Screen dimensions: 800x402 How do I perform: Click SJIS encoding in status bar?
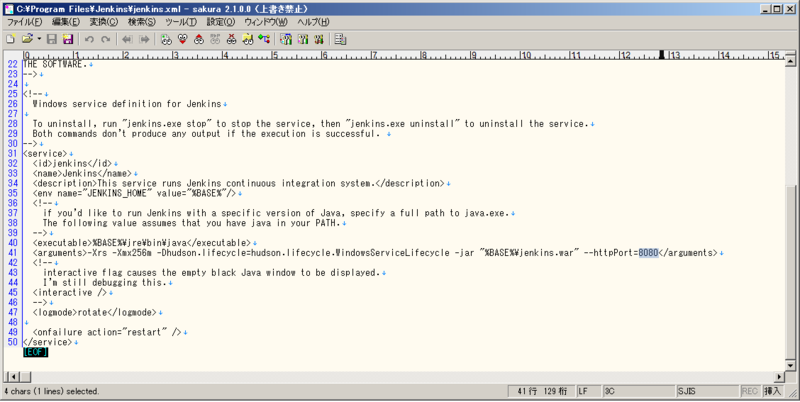tap(707, 391)
